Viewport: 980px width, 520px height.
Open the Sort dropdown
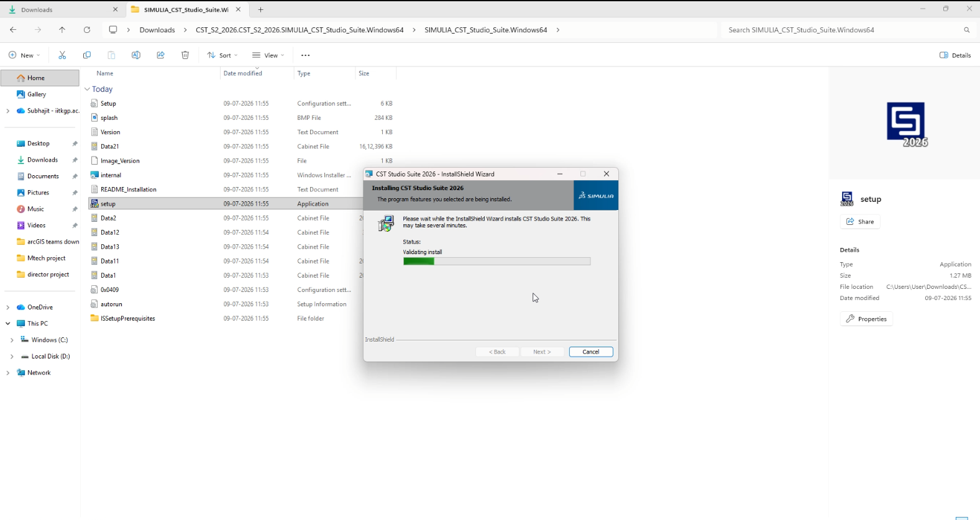pos(222,55)
